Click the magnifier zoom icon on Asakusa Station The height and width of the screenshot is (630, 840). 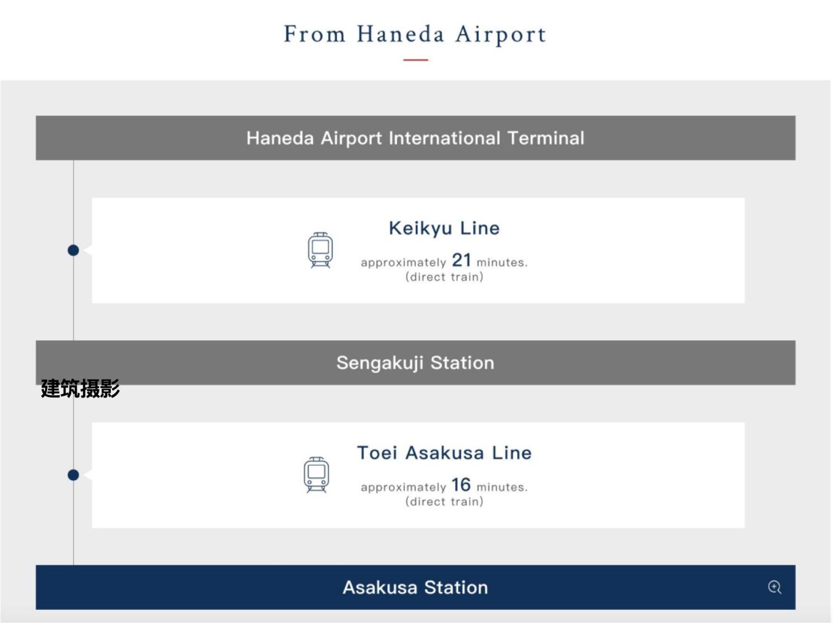[774, 587]
